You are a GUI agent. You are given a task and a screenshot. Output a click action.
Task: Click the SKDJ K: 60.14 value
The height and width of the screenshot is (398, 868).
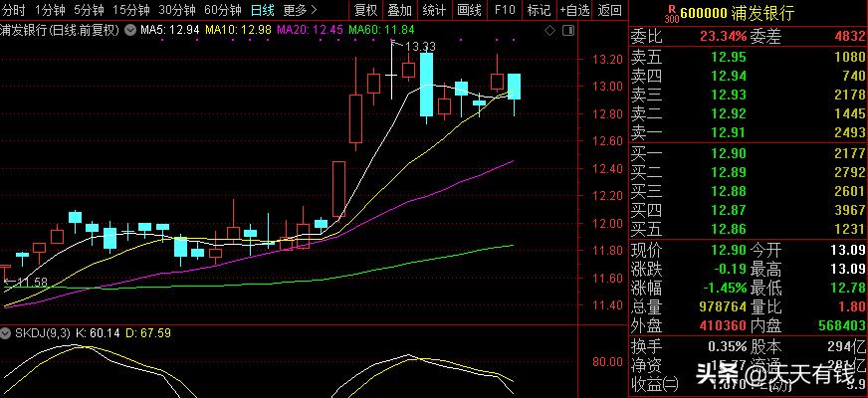(x=97, y=333)
